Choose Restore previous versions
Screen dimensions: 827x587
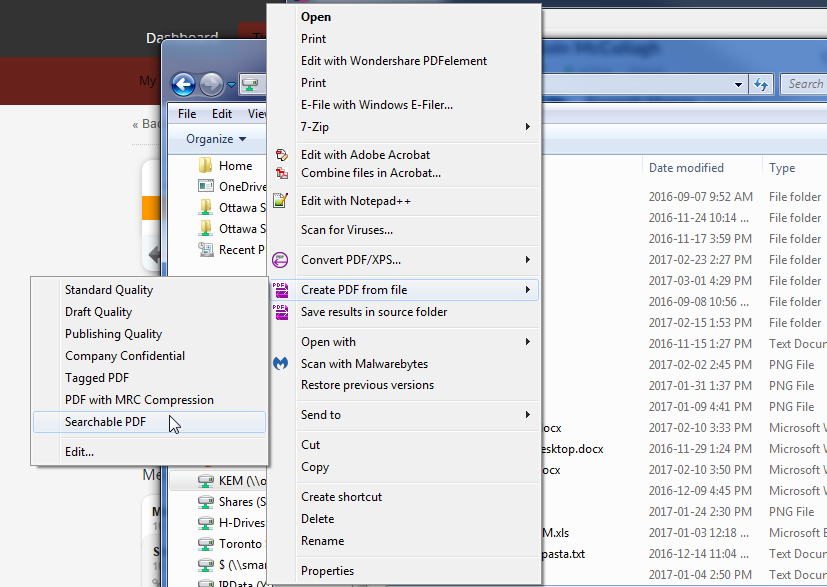(x=367, y=385)
